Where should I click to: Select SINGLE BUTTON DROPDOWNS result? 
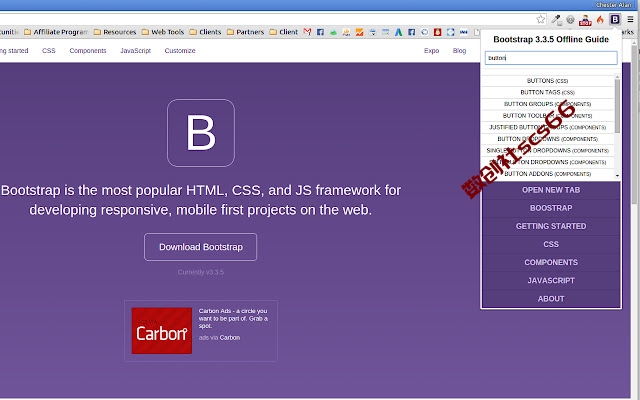pos(547,151)
